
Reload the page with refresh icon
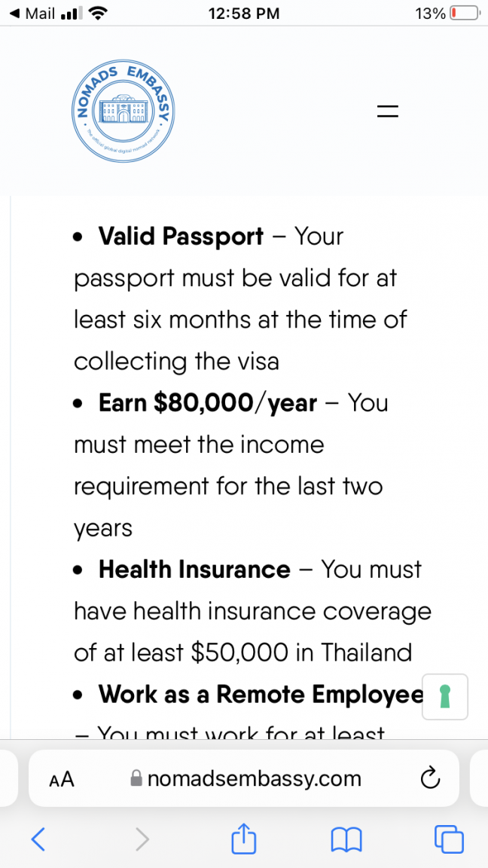click(x=430, y=778)
